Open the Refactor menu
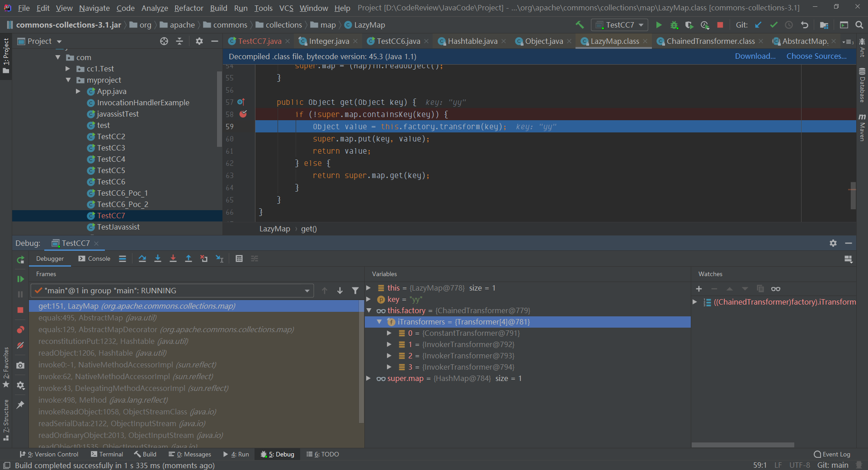The width and height of the screenshot is (868, 470). point(189,8)
